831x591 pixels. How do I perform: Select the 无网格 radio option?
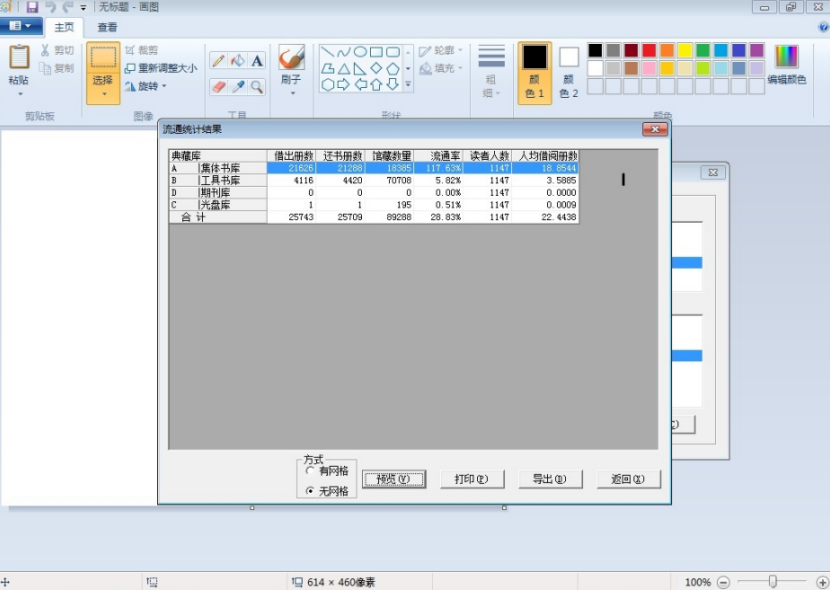(311, 491)
